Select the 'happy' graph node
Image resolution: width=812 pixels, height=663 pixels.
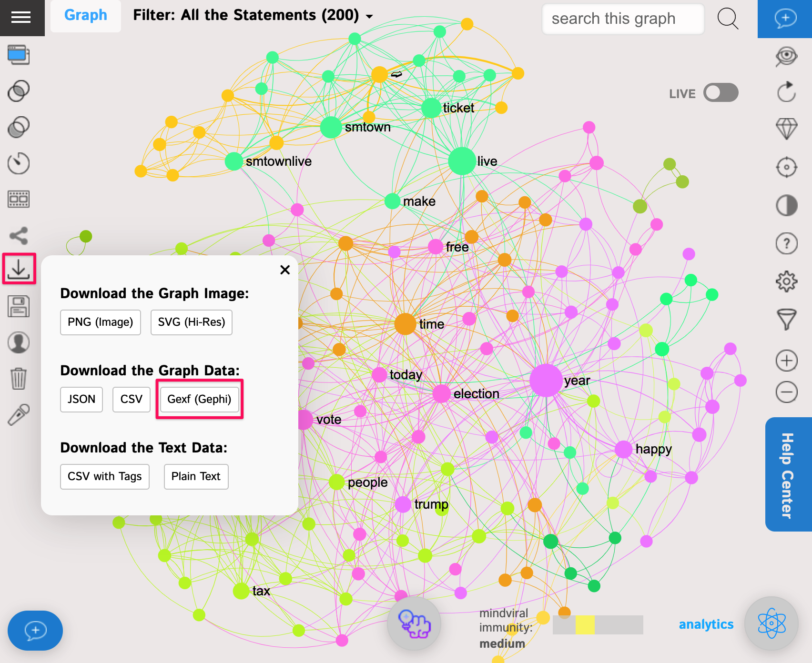[623, 449]
